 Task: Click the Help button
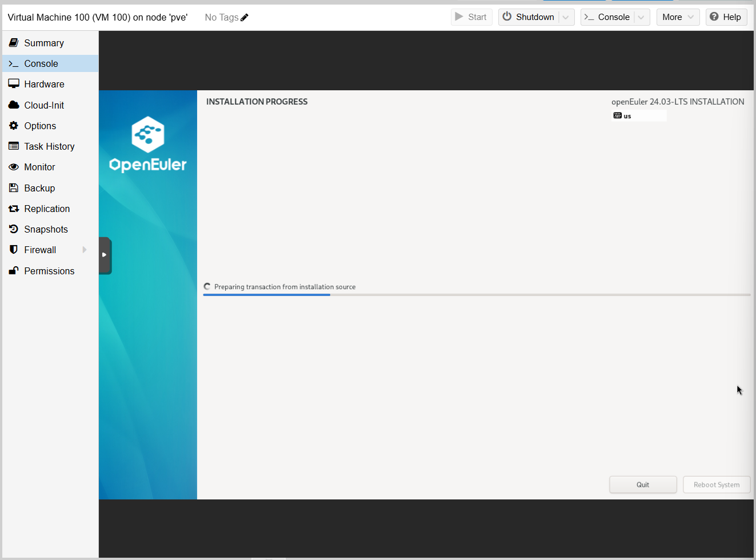click(x=726, y=17)
